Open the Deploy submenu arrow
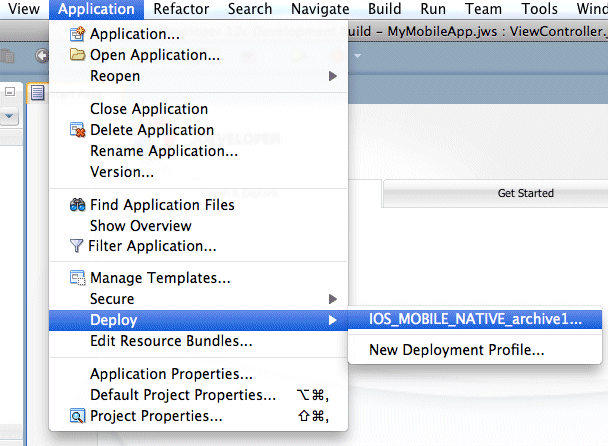 coord(333,320)
